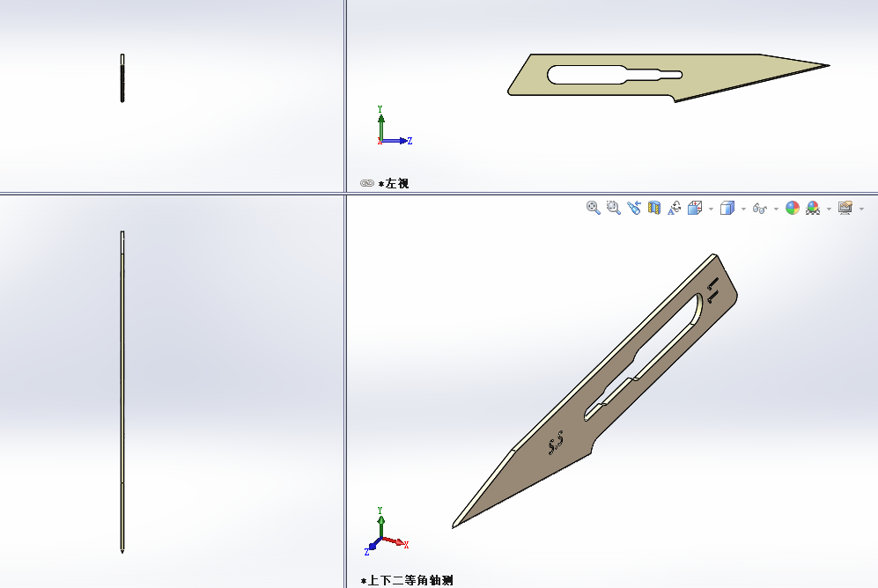The image size is (878, 588).
Task: Click the link views chain icon beside 左视
Action: pos(367,183)
